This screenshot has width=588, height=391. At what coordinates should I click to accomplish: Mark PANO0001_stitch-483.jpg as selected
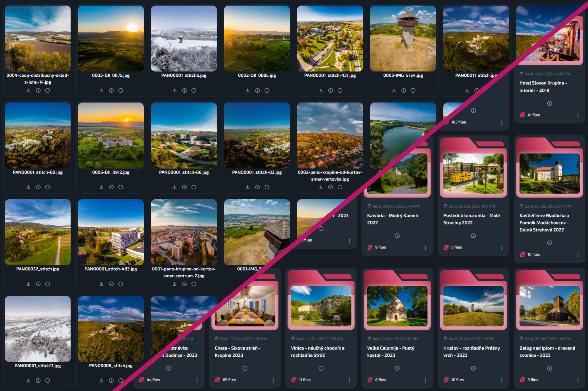[121, 284]
